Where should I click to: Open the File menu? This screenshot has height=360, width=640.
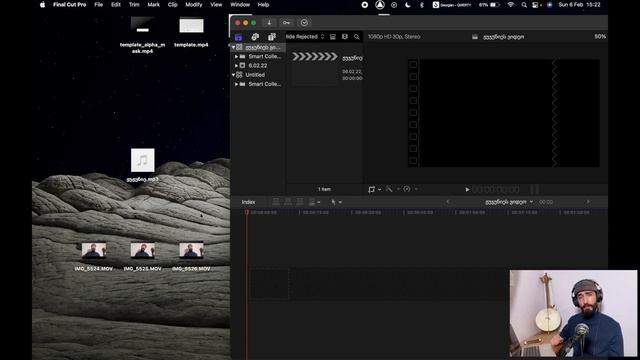tap(98, 5)
